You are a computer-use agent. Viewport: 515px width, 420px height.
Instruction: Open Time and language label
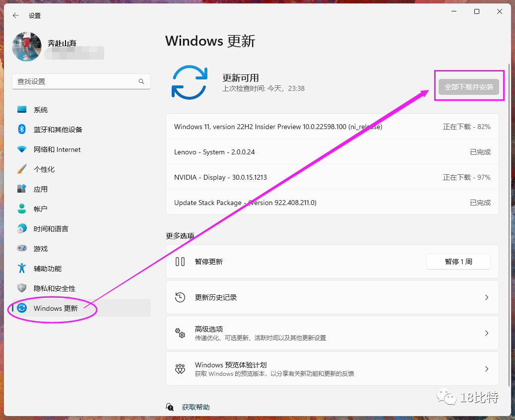51,229
